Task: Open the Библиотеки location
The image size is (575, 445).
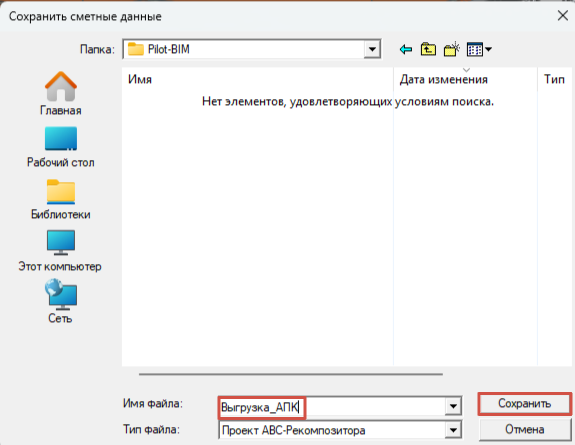Action: pyautogui.click(x=61, y=199)
